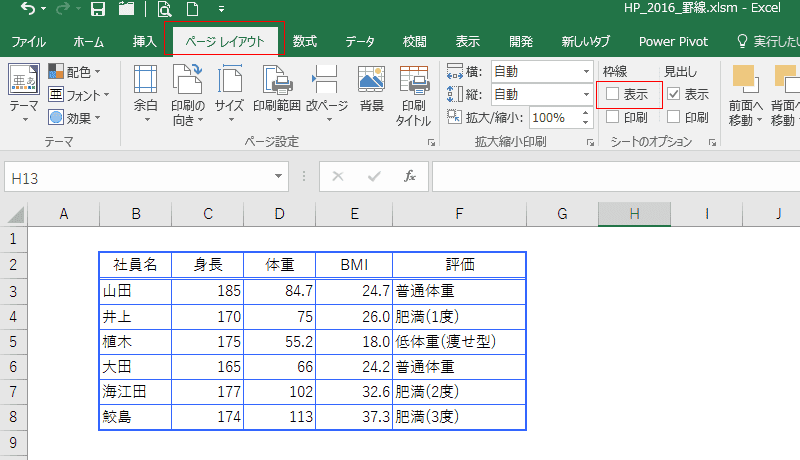Click 前面へ移動 (Bring Forward) button
This screenshot has height=460, width=800.
745,96
